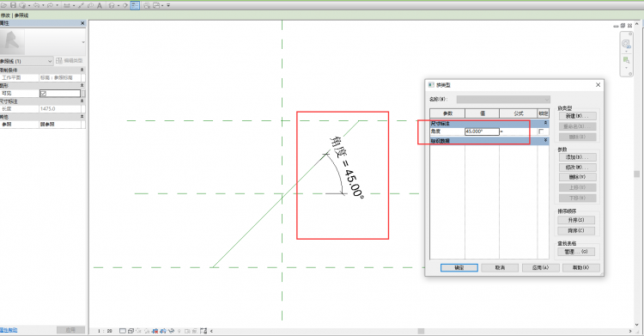Image resolution: width=644 pixels, height=336 pixels.
Task: Click the 降序(C) descending sort button
Action: pyautogui.click(x=576, y=230)
